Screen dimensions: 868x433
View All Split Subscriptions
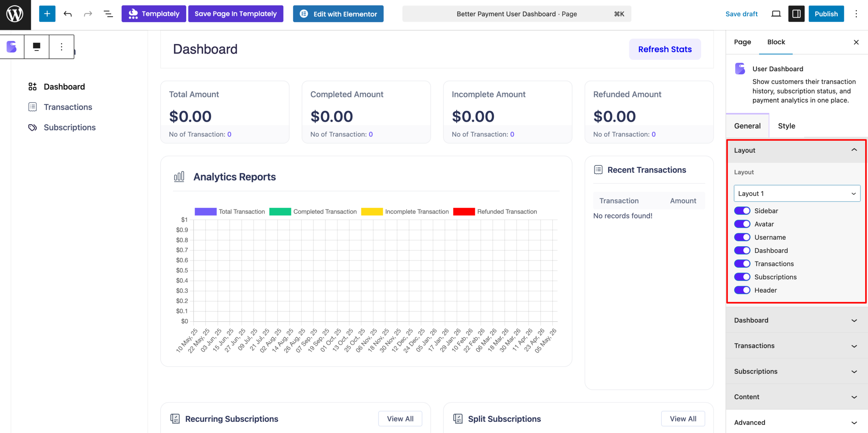click(683, 419)
